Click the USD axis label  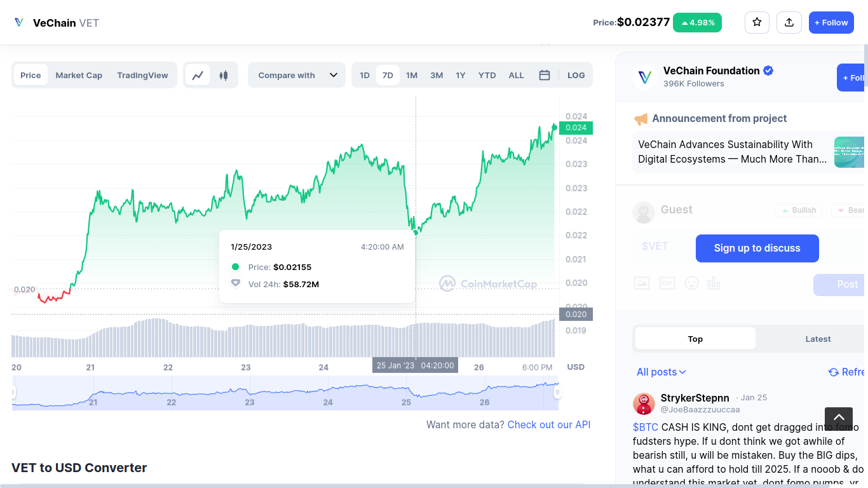(576, 367)
